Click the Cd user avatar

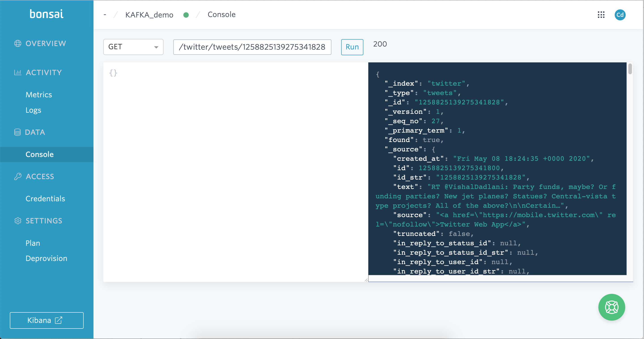(x=620, y=15)
